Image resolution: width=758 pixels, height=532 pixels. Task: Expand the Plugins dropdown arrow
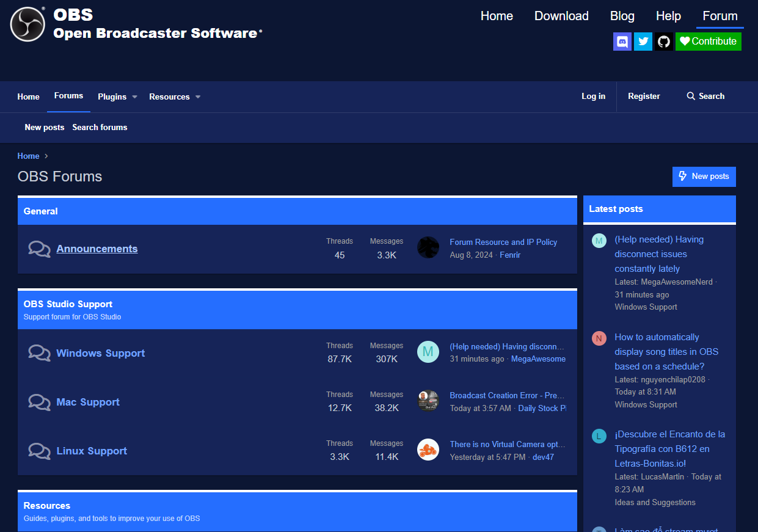tap(134, 97)
